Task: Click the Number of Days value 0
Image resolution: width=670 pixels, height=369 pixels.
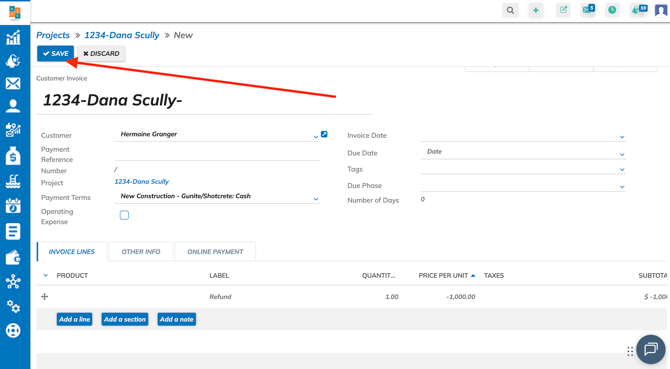Action: click(423, 199)
